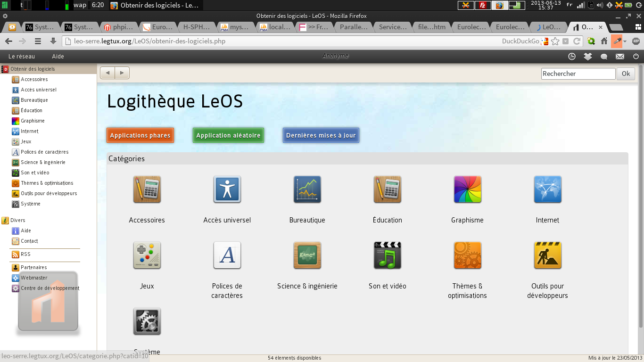Click the FileZilla icon in the system panel

(x=482, y=6)
